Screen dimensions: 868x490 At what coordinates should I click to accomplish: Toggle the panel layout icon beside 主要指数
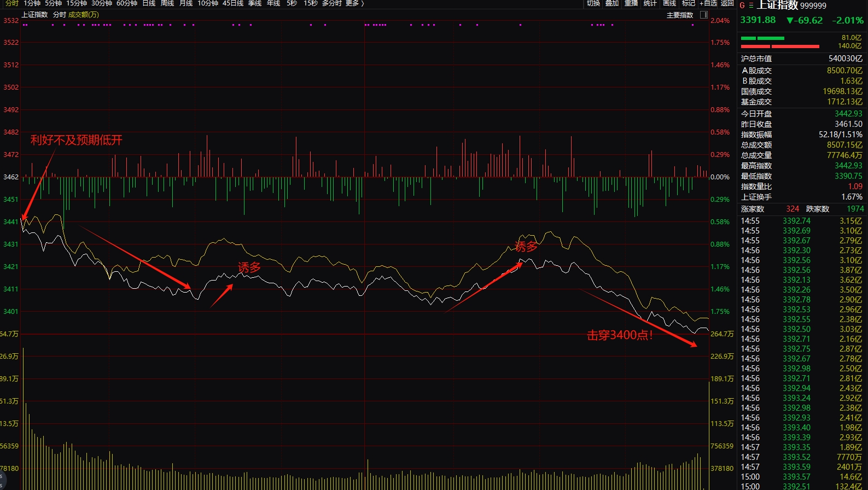pos(704,15)
